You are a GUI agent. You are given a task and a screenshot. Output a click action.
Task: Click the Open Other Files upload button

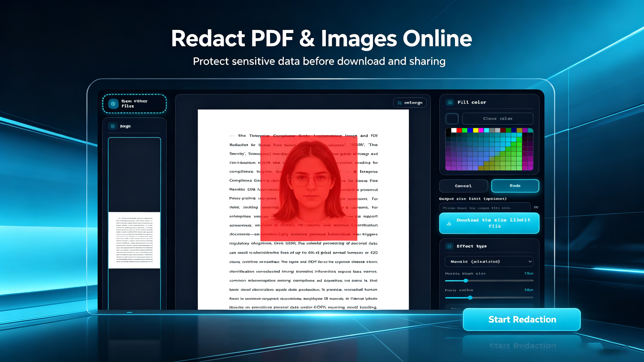click(134, 104)
